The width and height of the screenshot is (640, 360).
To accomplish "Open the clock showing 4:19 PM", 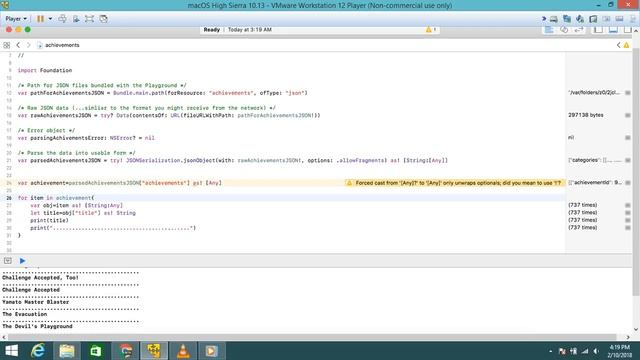I will point(620,351).
